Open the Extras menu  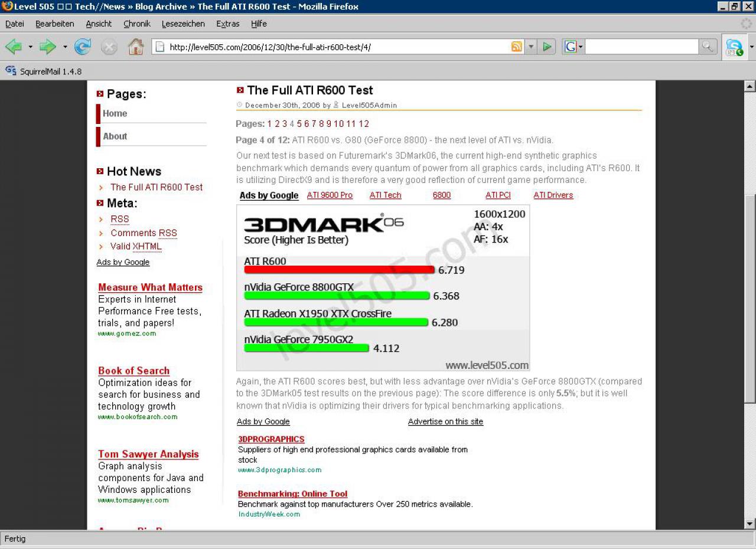click(x=228, y=24)
